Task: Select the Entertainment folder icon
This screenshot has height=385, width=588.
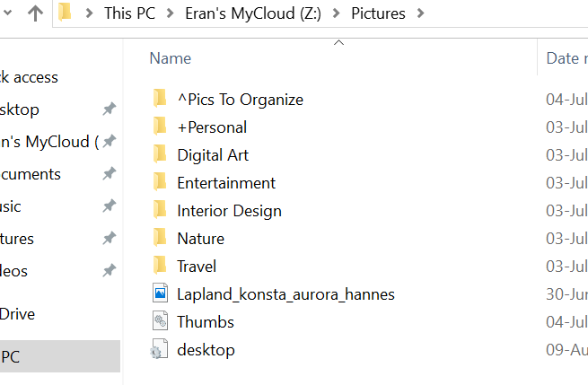Action: (160, 182)
